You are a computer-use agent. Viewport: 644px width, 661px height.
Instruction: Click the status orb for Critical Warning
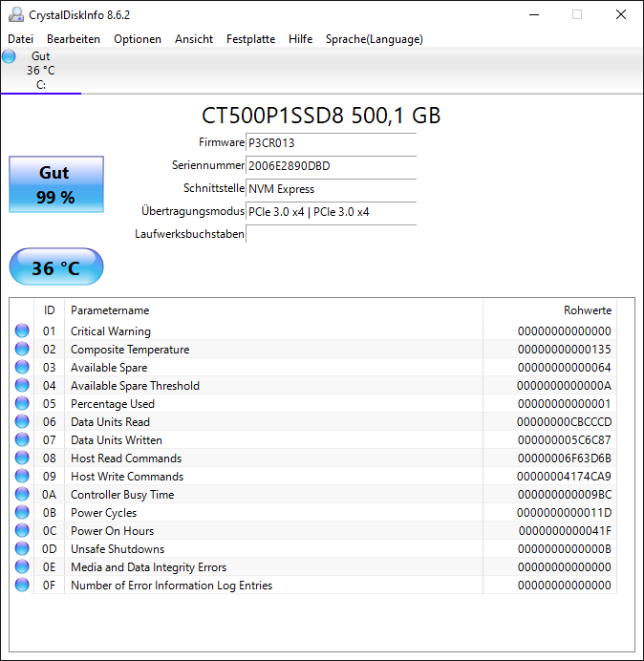(x=22, y=330)
